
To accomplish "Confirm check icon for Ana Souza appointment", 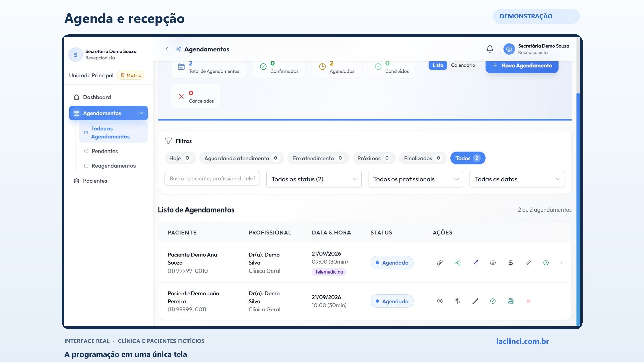I will coord(546,263).
